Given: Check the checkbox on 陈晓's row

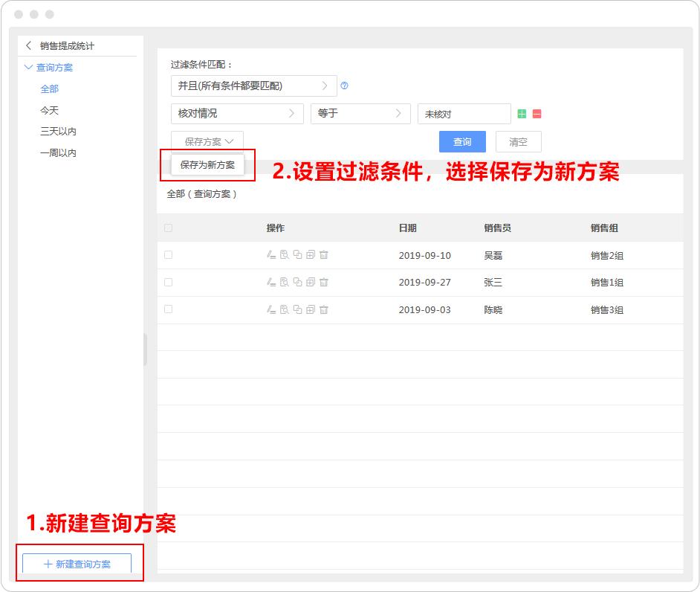Looking at the screenshot, I should 167,309.
